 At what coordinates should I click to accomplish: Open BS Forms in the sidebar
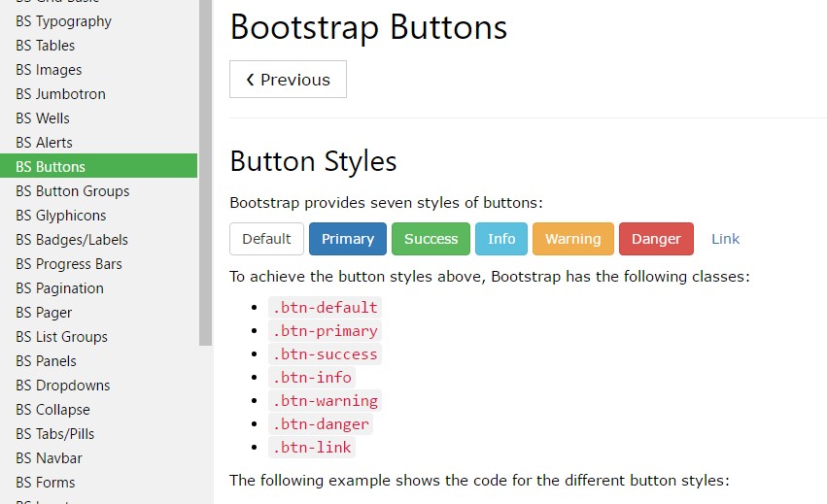(98, 482)
